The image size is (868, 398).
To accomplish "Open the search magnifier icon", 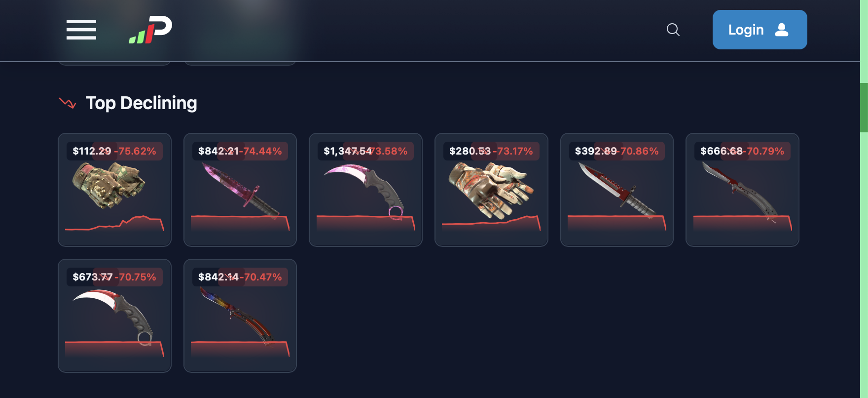I will [673, 30].
